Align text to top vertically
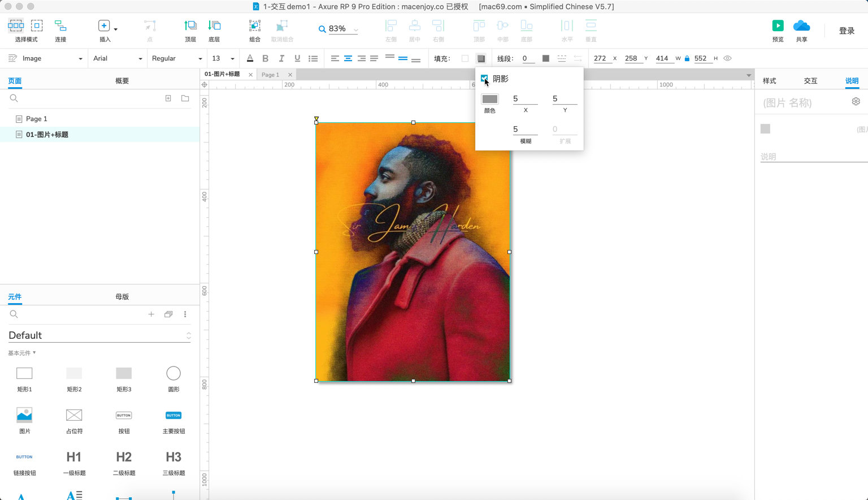Viewport: 868px width, 500px height. coord(389,57)
